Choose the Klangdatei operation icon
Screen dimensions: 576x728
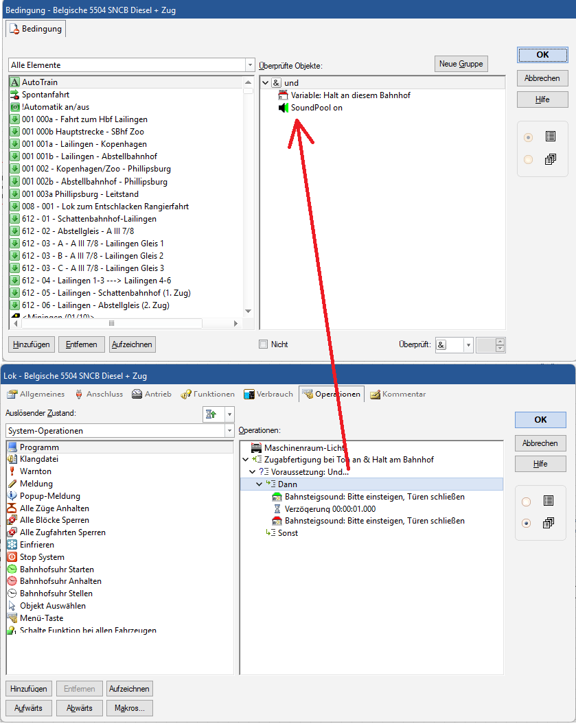pyautogui.click(x=12, y=459)
